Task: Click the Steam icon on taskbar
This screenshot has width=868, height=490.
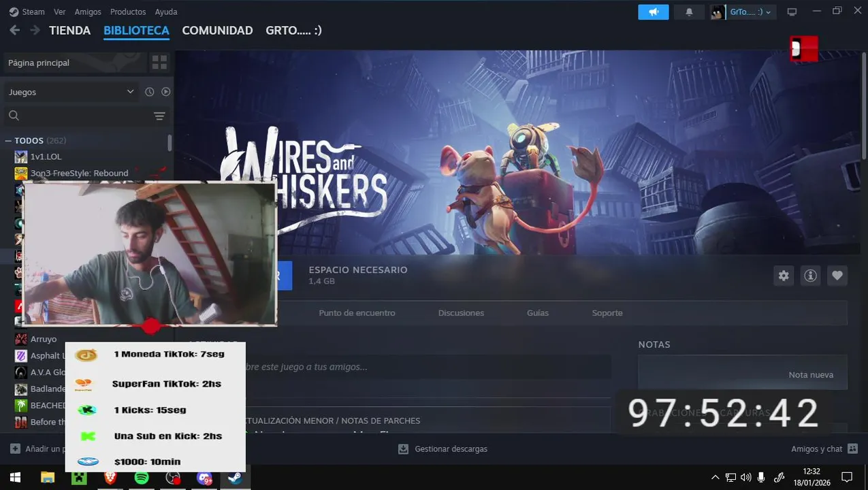Action: click(x=236, y=478)
